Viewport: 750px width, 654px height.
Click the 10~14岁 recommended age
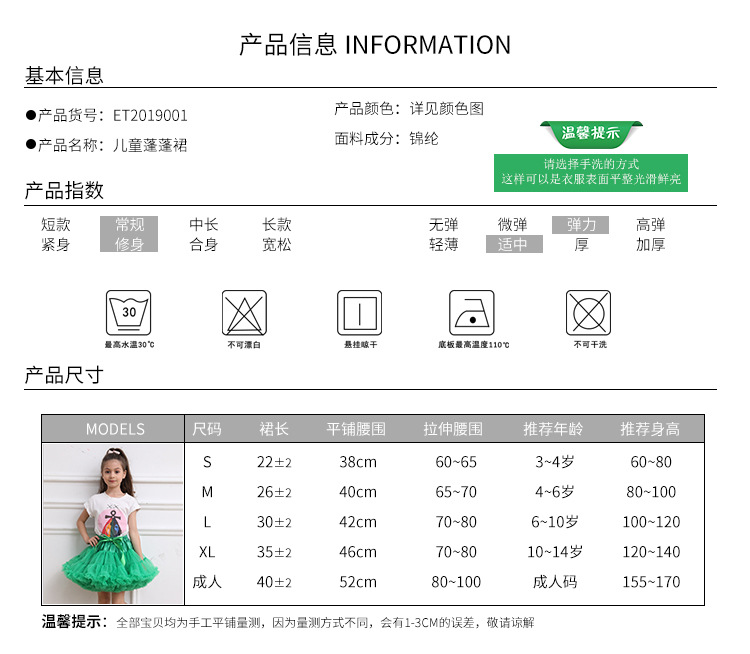click(554, 552)
